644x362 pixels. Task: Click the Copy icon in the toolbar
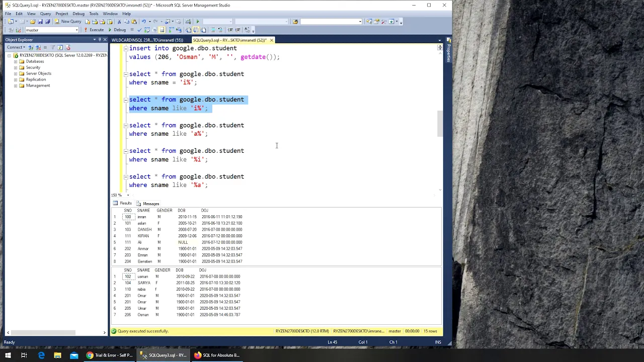pyautogui.click(x=127, y=21)
